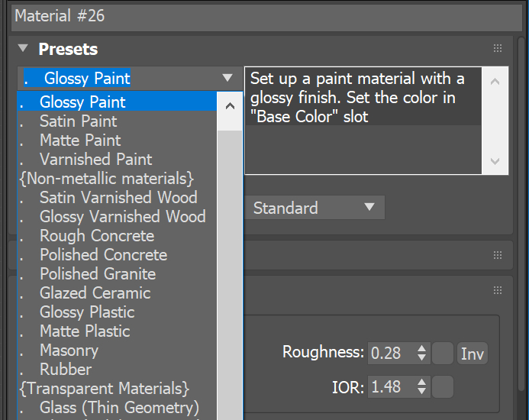Choose the Varnished Paint preset

coord(117,159)
